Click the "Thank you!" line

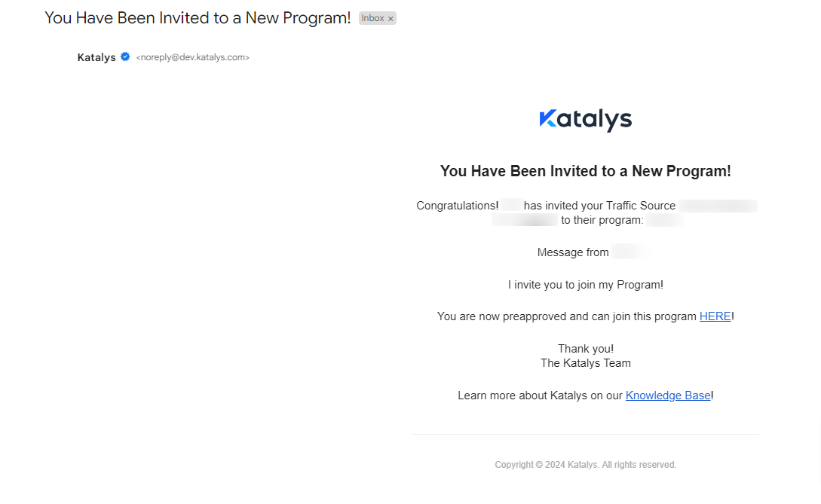(x=585, y=349)
